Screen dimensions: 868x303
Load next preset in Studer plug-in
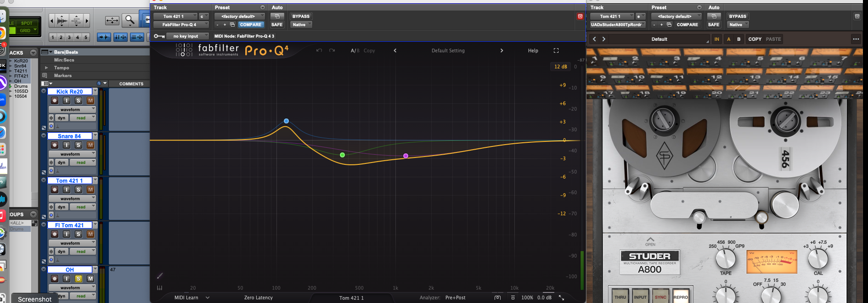[x=604, y=39]
